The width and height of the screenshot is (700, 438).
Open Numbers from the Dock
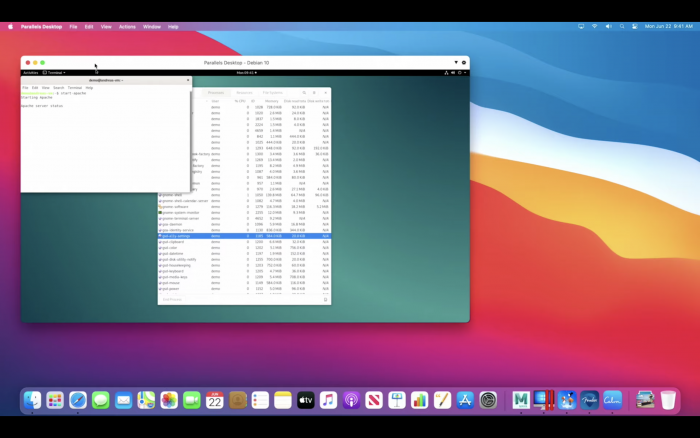point(420,400)
